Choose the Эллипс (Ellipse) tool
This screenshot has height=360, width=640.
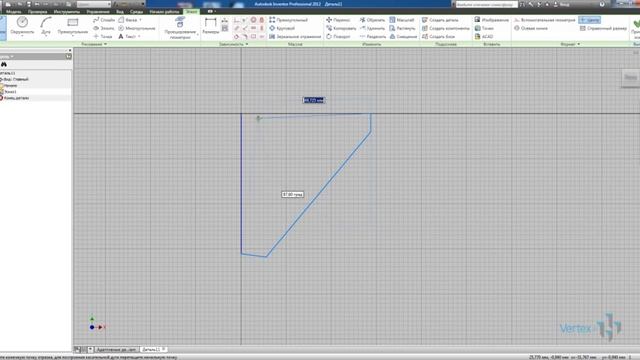coord(104,28)
